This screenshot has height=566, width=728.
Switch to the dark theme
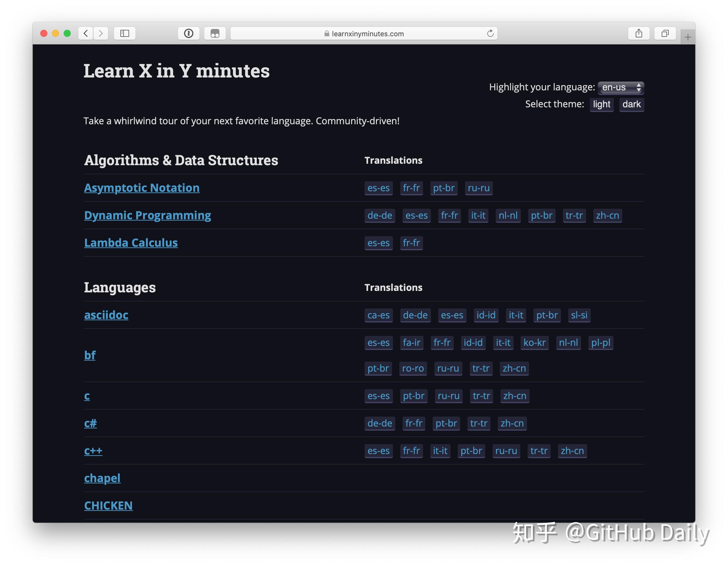point(631,104)
